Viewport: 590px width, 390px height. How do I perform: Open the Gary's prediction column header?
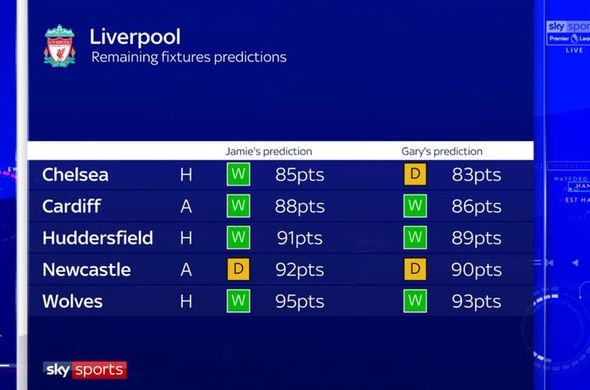click(442, 151)
